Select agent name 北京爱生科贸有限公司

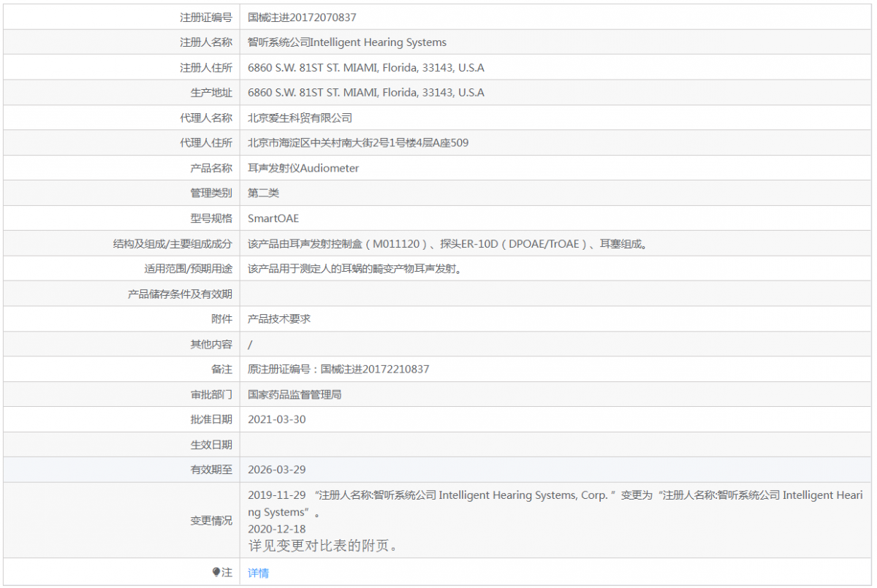[300, 118]
